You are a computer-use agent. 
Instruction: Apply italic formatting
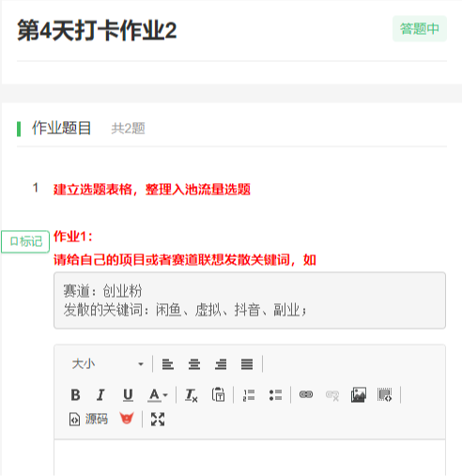tap(100, 395)
